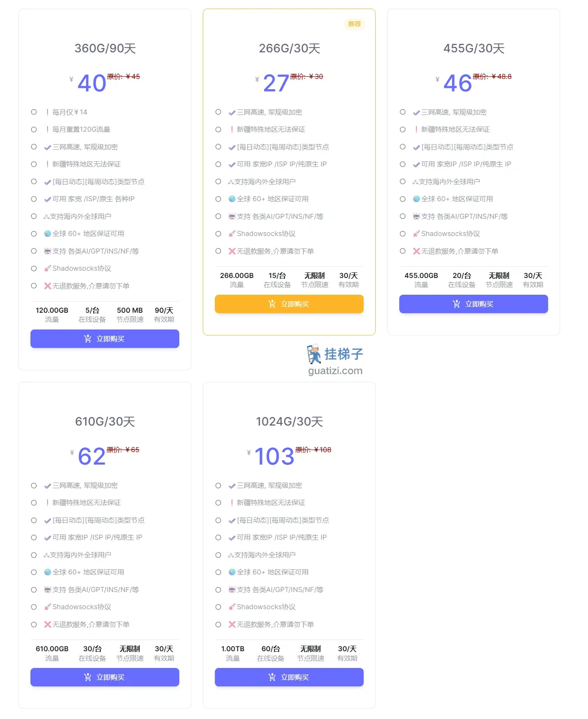Viewport: 588px width, 719px height.
Task: Click 立即购买 on the recommended 266G plan
Action: [x=289, y=304]
